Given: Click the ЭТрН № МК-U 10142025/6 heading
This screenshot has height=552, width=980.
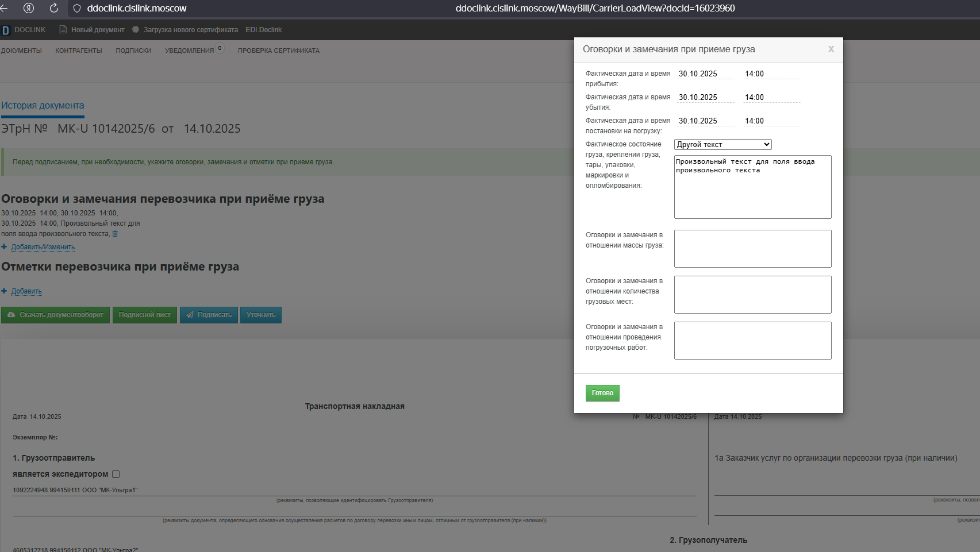Looking at the screenshot, I should tap(121, 129).
